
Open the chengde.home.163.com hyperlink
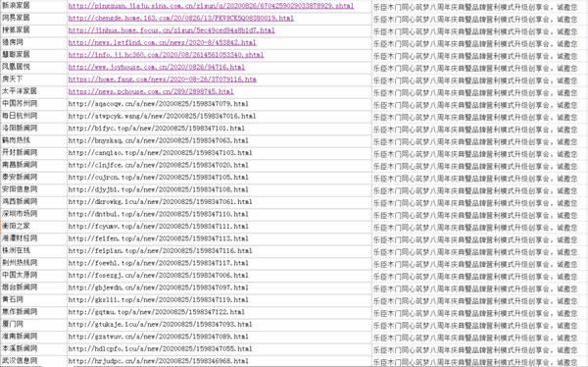[x=181, y=18]
